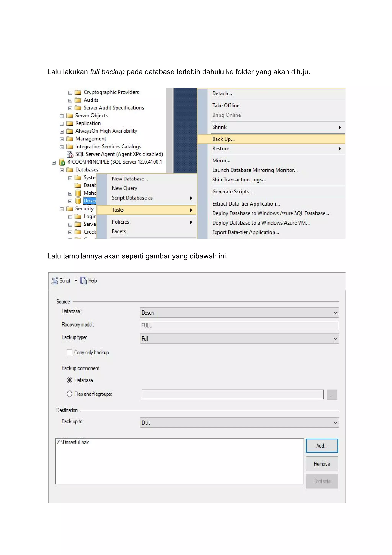Expand the Dosen database node
This screenshot has height=555, width=392.
click(x=70, y=201)
